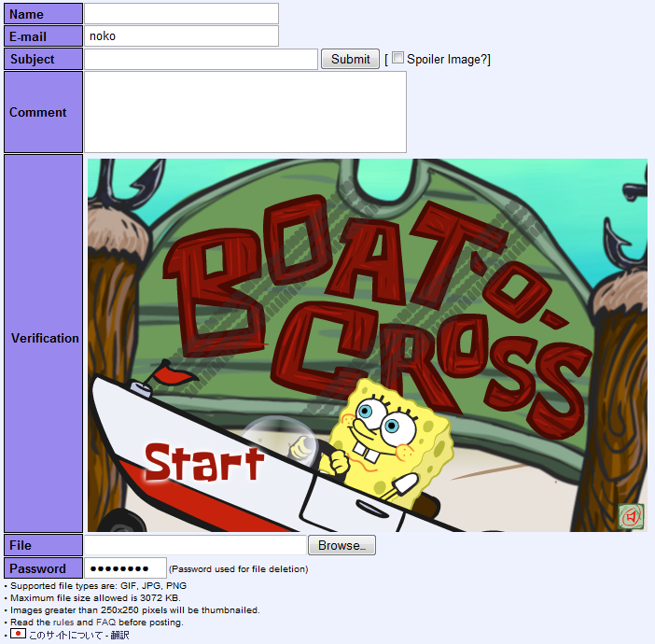The image size is (655, 644).
Task: Click inside the Comment text area
Action: [245, 112]
